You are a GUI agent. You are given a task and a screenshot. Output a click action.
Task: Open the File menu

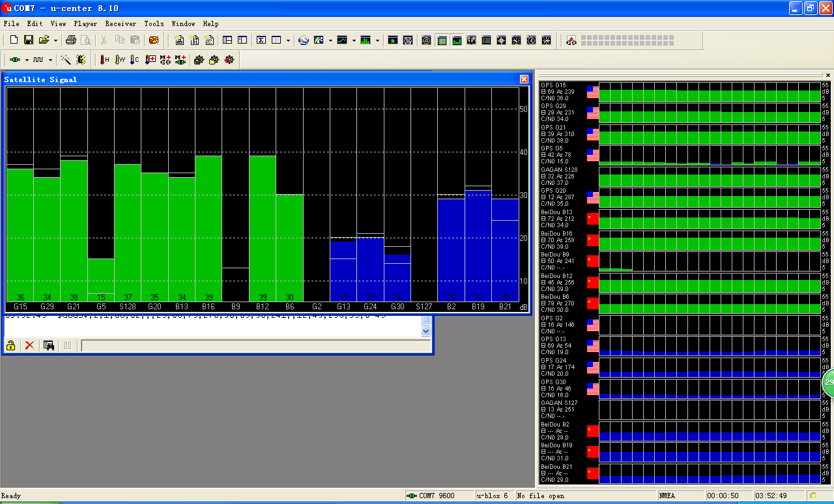[x=11, y=23]
